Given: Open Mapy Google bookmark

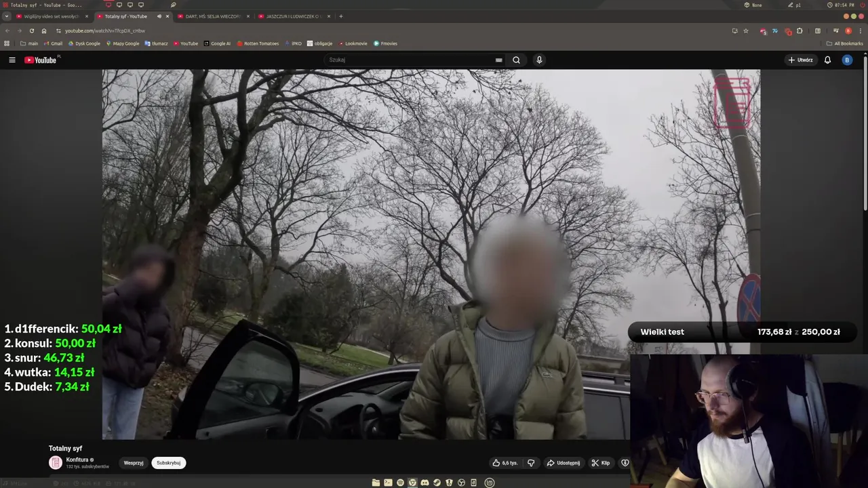Looking at the screenshot, I should coord(122,43).
